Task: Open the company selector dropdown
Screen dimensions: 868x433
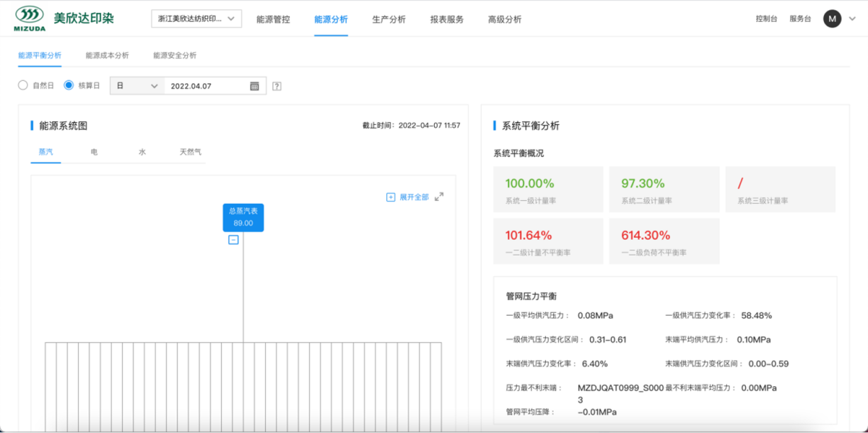Action: 196,19
